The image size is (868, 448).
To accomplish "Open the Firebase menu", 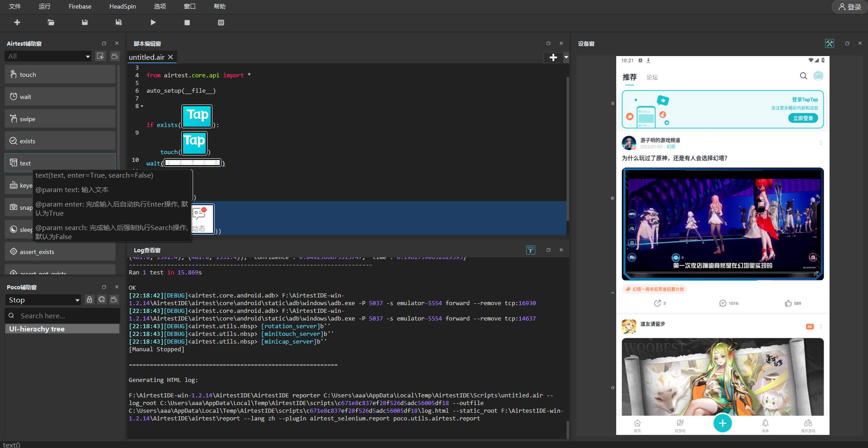I will click(x=80, y=6).
